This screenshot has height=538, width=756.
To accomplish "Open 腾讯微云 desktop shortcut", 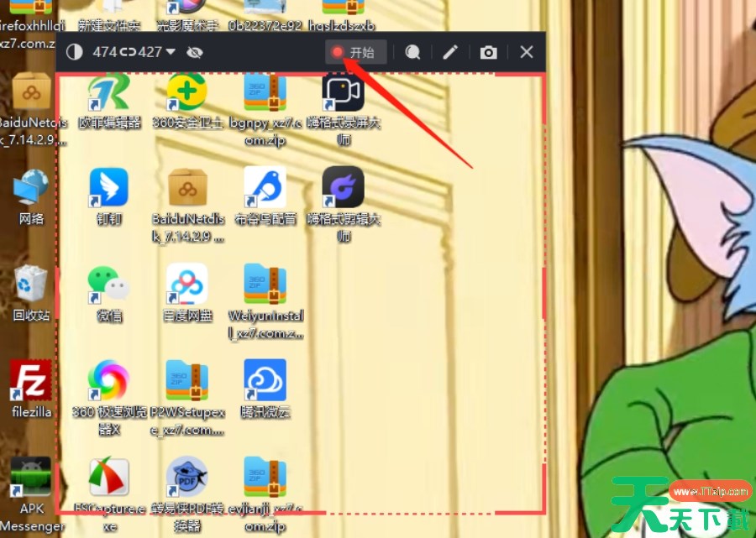I will coord(265,389).
